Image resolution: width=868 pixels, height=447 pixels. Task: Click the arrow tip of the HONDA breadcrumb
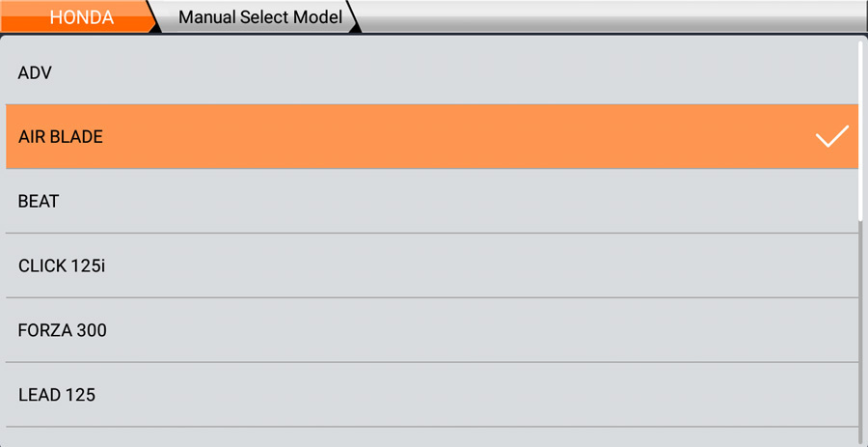pyautogui.click(x=152, y=17)
